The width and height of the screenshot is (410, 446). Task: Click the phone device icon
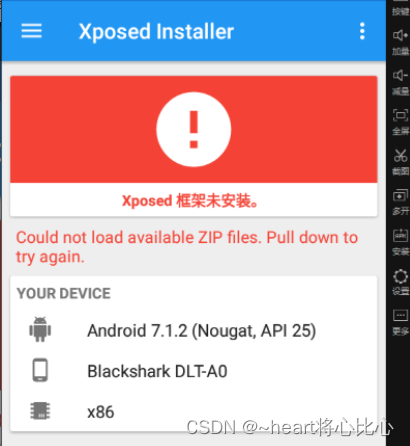click(x=40, y=370)
